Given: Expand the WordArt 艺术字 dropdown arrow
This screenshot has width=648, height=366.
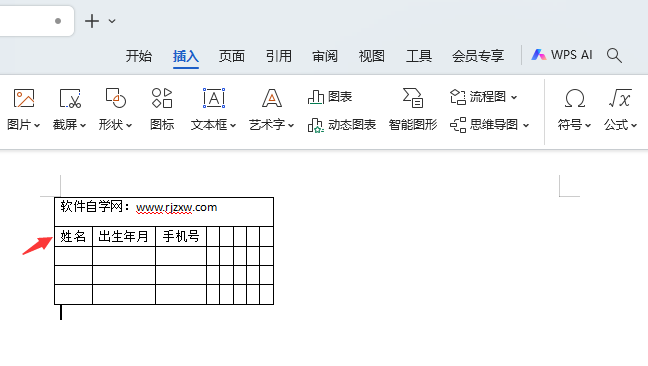Looking at the screenshot, I should pyautogui.click(x=291, y=125).
